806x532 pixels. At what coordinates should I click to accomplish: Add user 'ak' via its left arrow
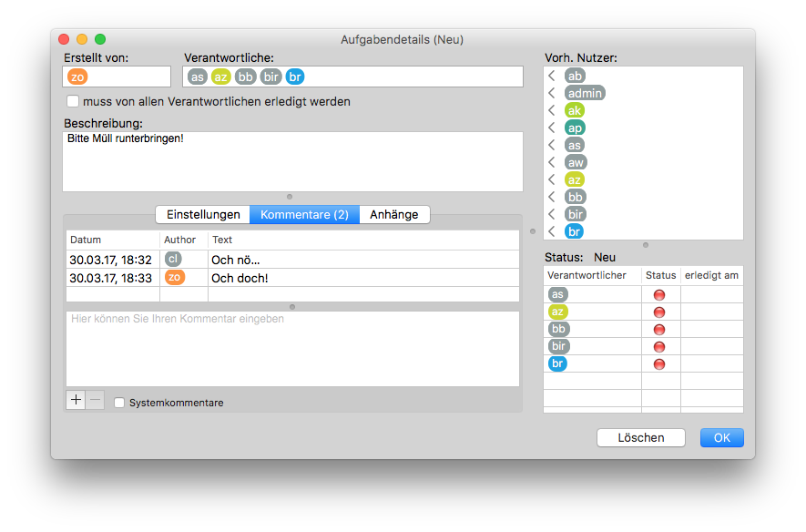(552, 110)
